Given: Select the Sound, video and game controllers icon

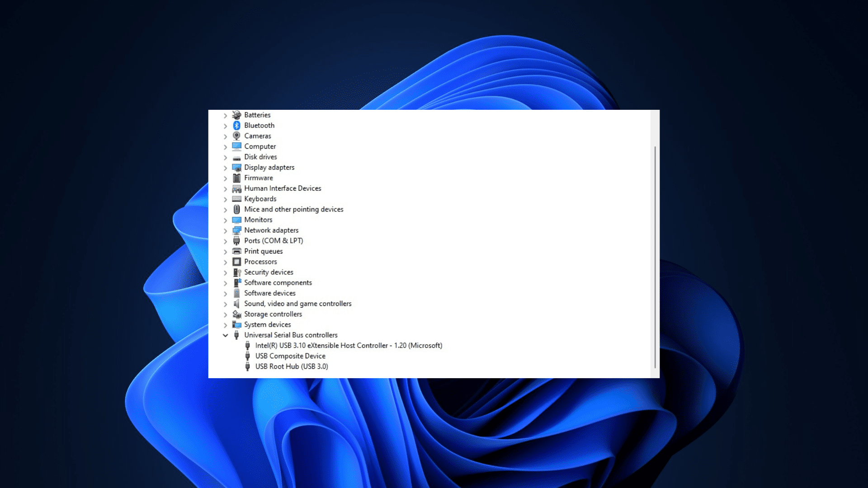Looking at the screenshot, I should pos(236,303).
